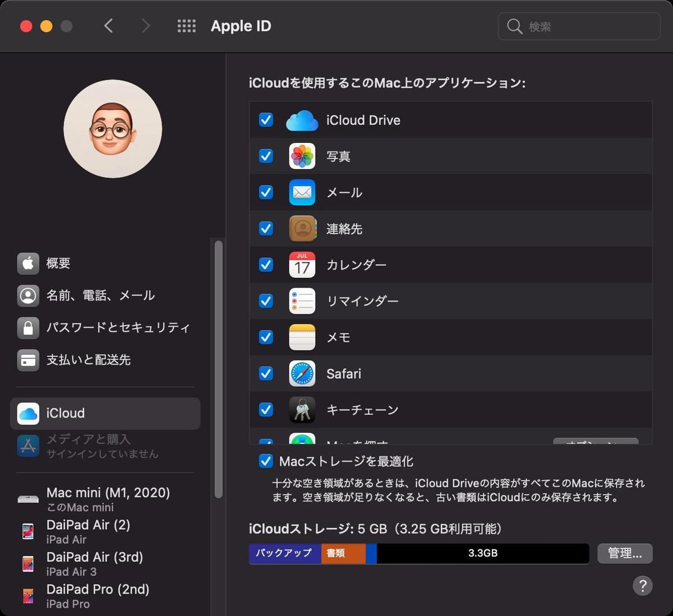Viewport: 673px width, 616px height.
Task: Uncheck the 連絡先 checkbox
Action: click(266, 229)
